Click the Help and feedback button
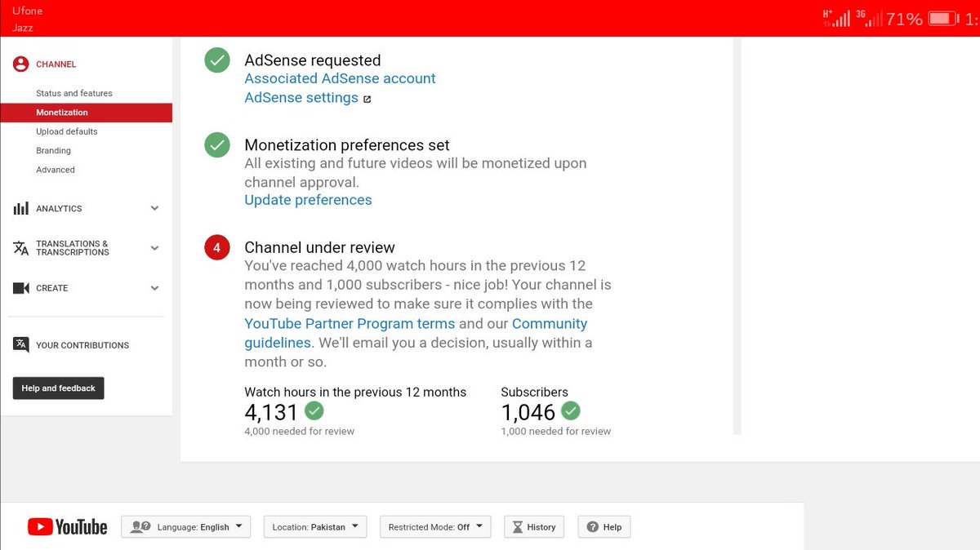This screenshot has height=550, width=980. [x=59, y=388]
